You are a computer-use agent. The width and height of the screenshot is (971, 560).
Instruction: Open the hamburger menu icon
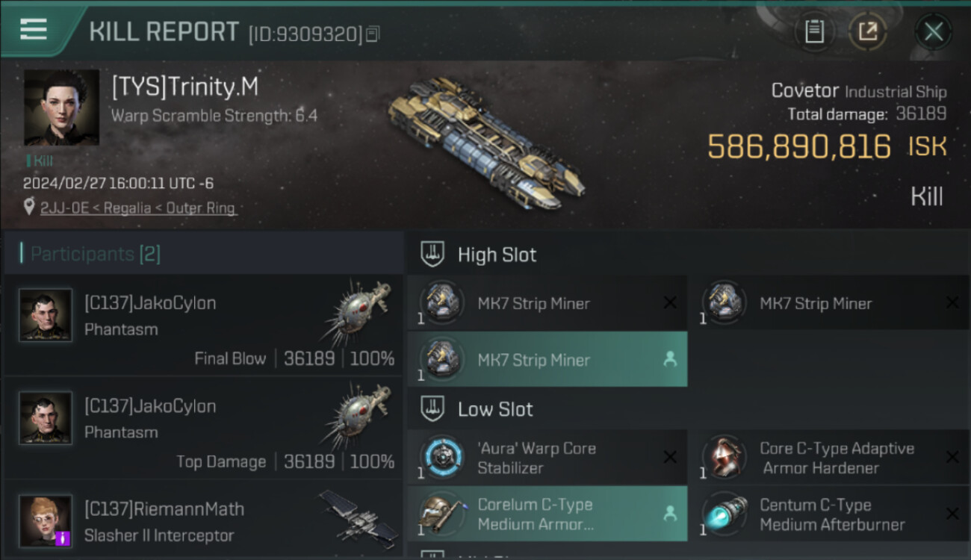tap(34, 30)
